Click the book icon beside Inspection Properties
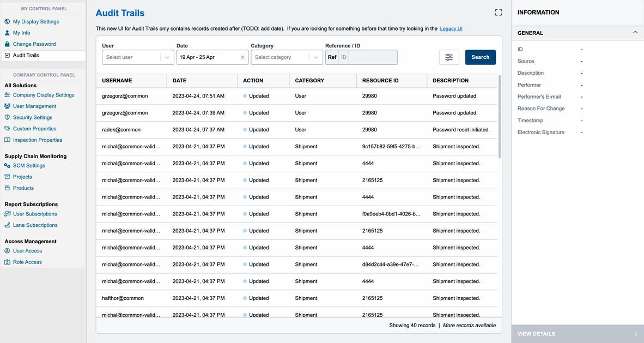Viewport: 644px width, 343px height. pos(7,140)
